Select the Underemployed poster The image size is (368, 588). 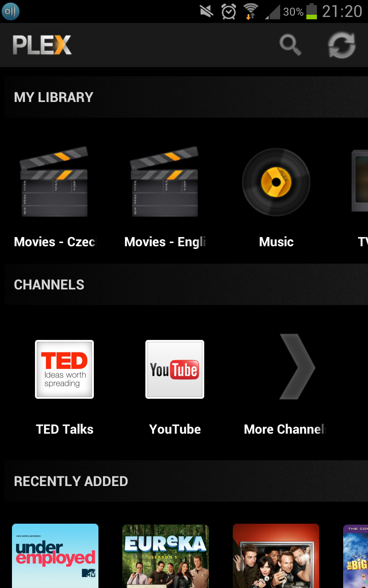(55, 556)
